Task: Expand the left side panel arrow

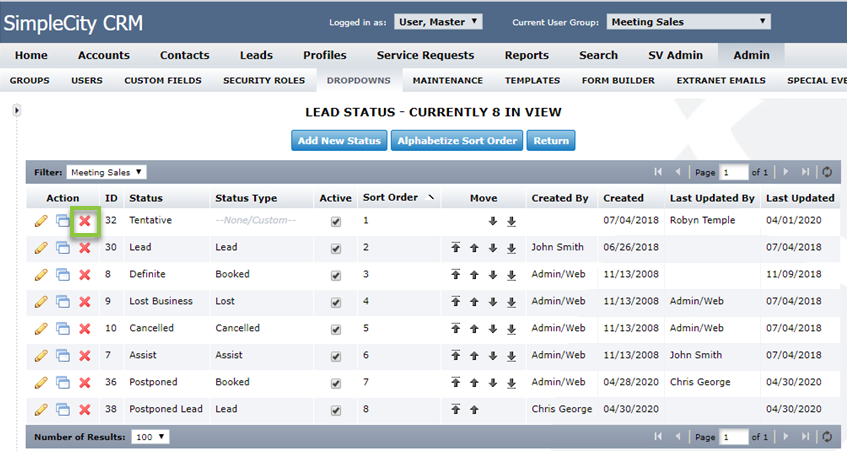Action: tap(17, 111)
